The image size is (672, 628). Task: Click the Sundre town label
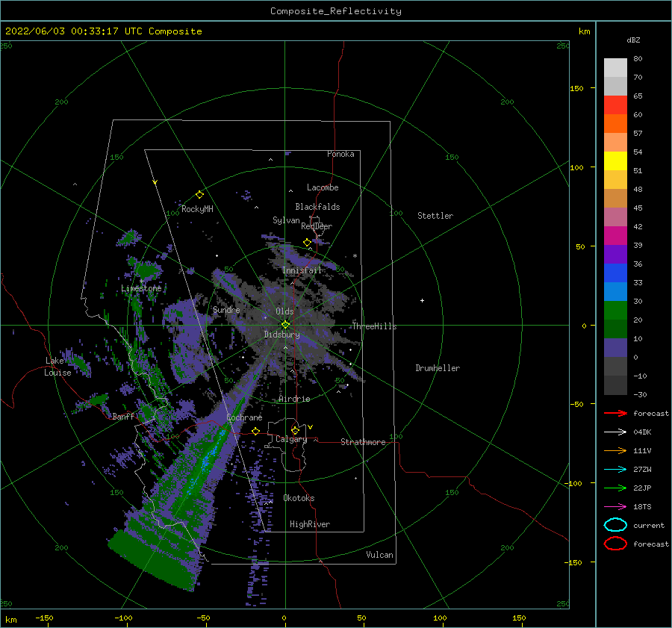(x=225, y=309)
